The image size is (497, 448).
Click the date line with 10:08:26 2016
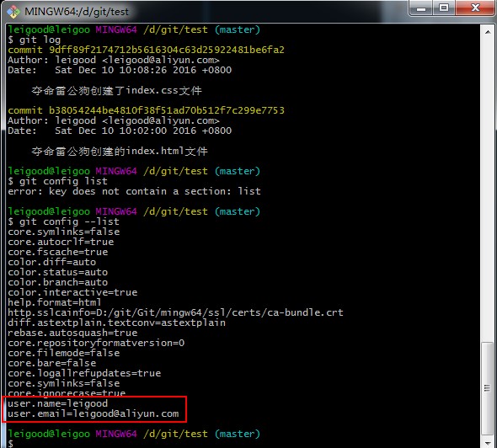(120, 70)
